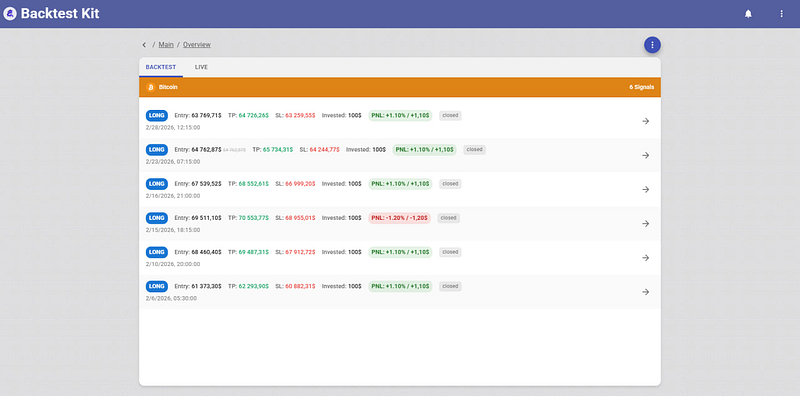Click LONG badge on 69 511,10$ entry
800x396 pixels.
[x=157, y=218]
